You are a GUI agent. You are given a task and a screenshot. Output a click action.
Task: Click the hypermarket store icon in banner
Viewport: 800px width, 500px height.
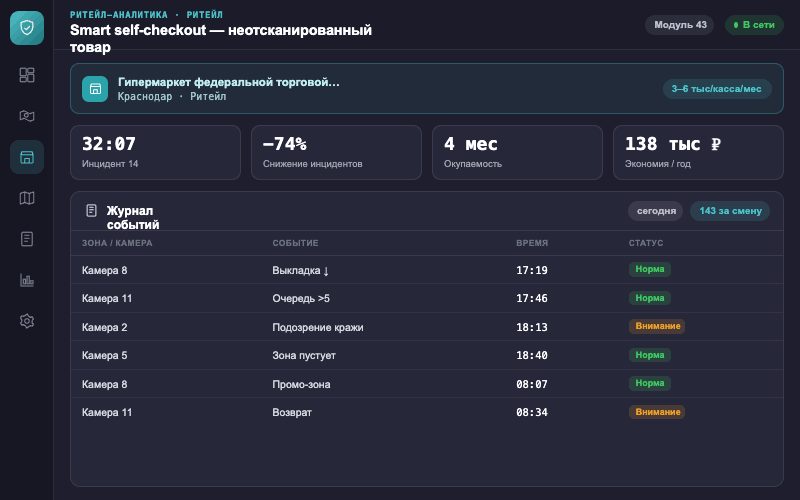pos(95,89)
